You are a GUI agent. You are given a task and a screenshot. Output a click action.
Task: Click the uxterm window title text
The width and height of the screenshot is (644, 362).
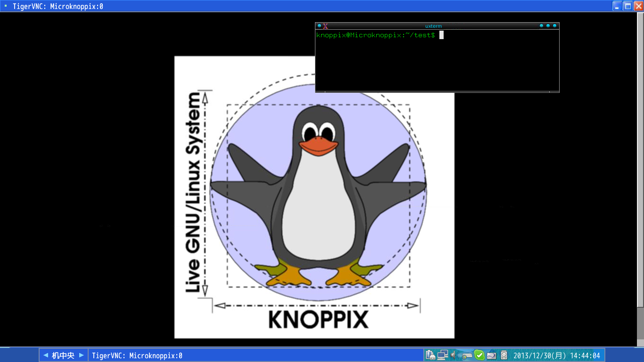pyautogui.click(x=433, y=26)
